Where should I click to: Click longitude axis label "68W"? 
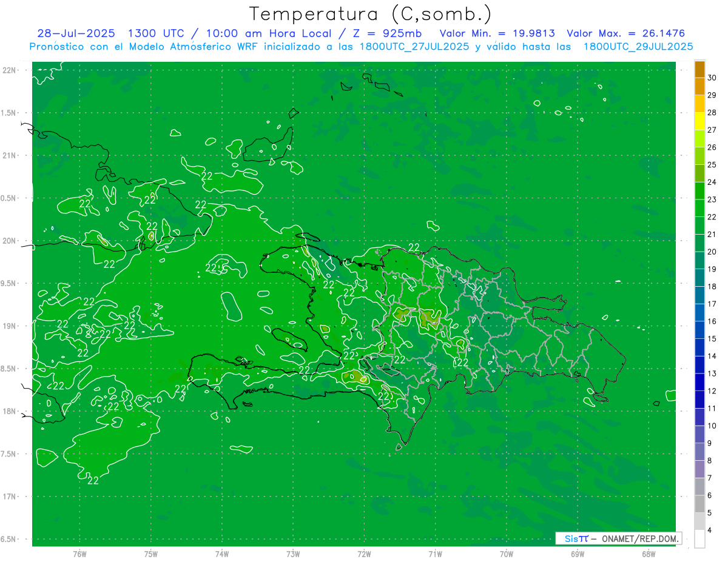click(649, 554)
